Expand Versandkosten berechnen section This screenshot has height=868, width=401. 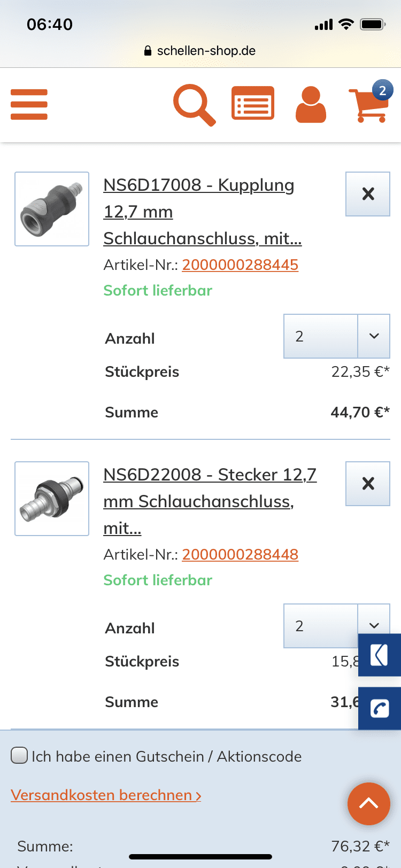point(106,795)
